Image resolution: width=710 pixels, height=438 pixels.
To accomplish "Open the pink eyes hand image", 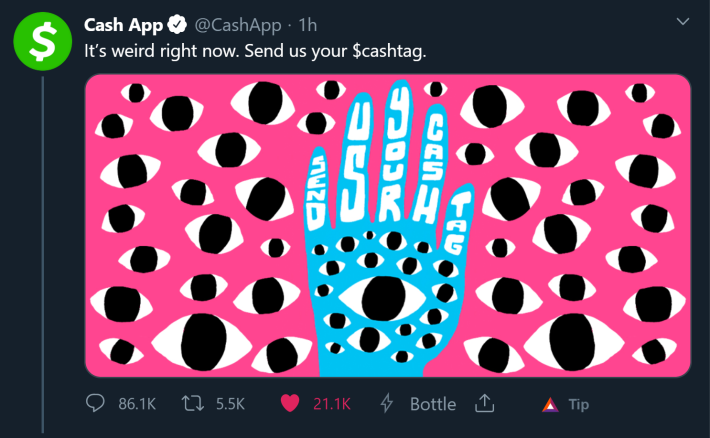I will (388, 225).
